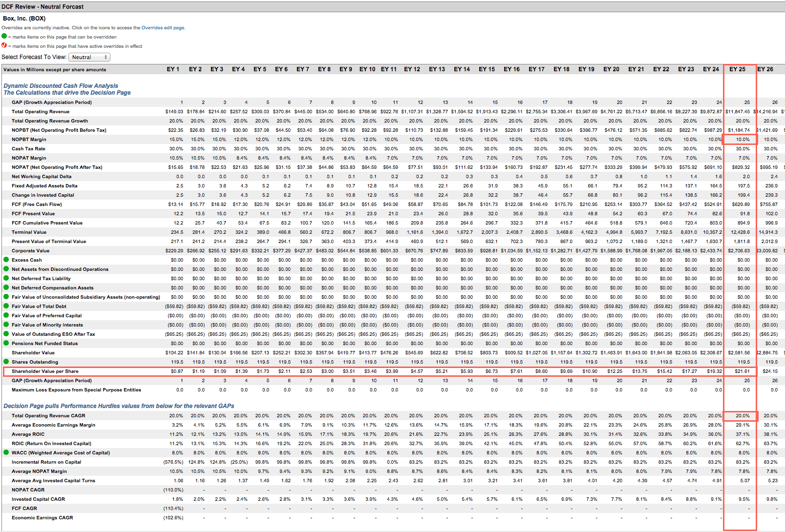
Task: Select the Cash Tax Rate row label
Action: pos(28,149)
